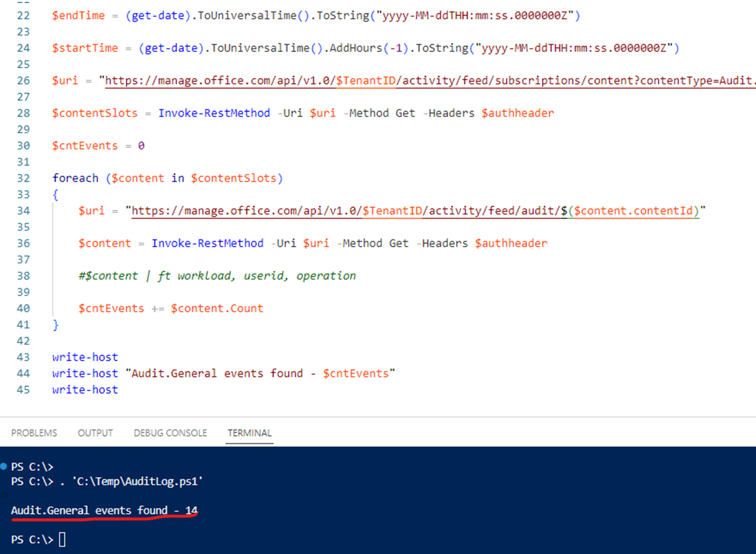756x554 pixels.
Task: Switch to the PROBLEMS tab
Action: pyautogui.click(x=34, y=433)
